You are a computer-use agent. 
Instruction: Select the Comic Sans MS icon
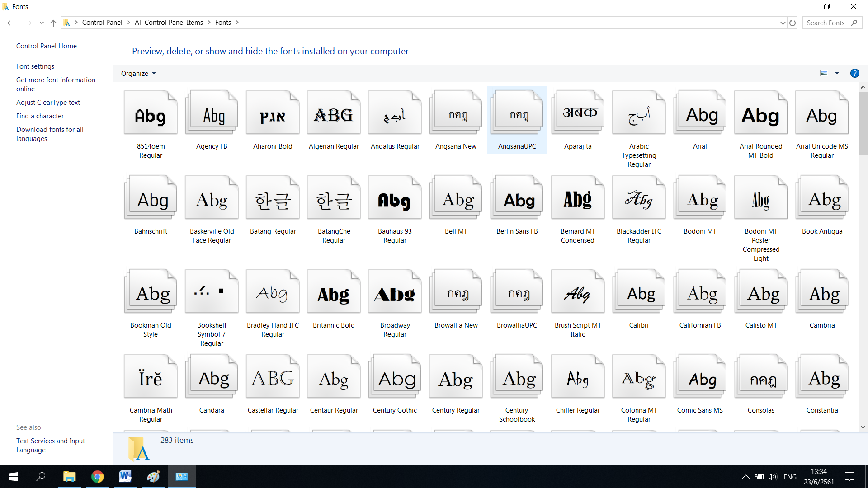pyautogui.click(x=700, y=376)
